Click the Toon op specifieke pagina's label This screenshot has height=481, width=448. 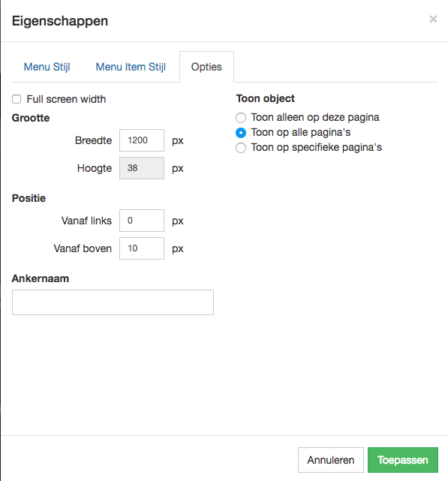coord(317,147)
